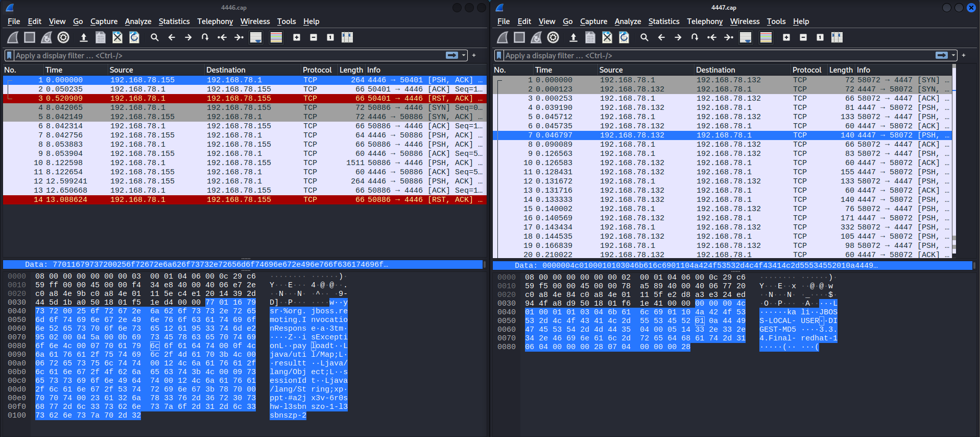Viewport: 980px width, 437px height.
Task: Click the zoom in icon in 4446.cap toolbar
Action: [297, 37]
